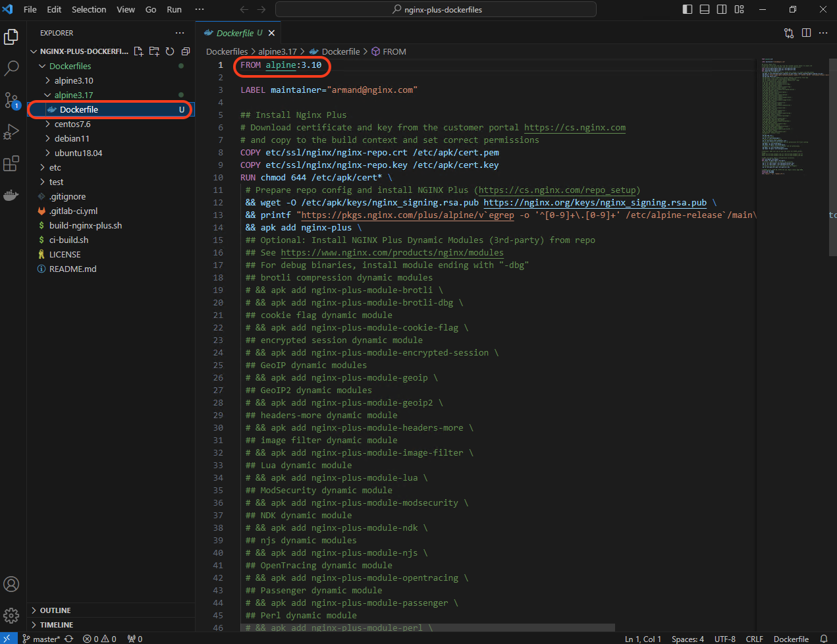Open remote window indicator in status bar
The width and height of the screenshot is (837, 644).
coord(9,639)
